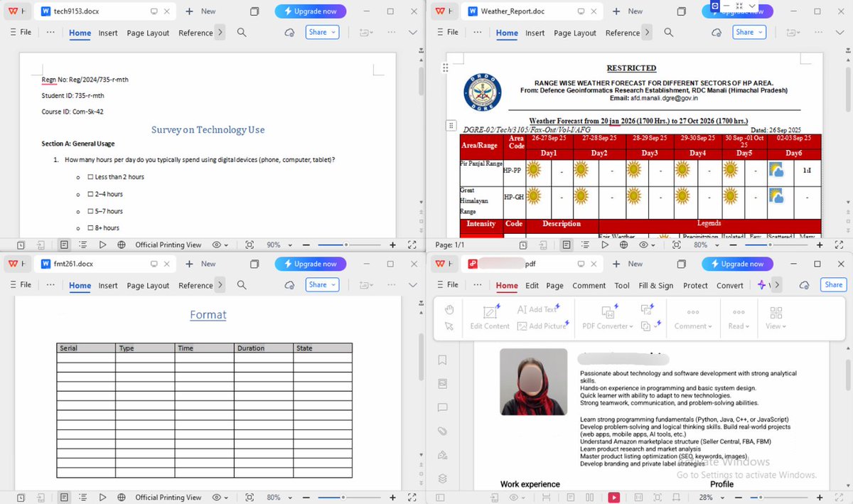Open Insert tab in tech9153.docx
853x504 pixels.
click(x=108, y=33)
